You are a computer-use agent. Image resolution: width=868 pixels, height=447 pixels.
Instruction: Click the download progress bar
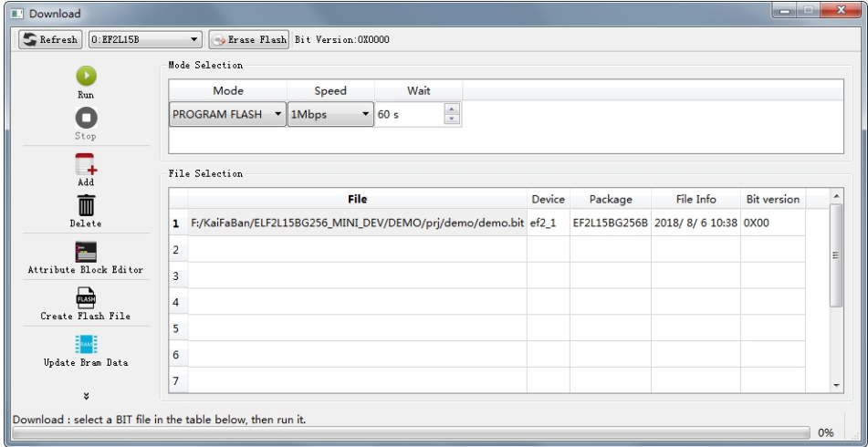pyautogui.click(x=411, y=434)
